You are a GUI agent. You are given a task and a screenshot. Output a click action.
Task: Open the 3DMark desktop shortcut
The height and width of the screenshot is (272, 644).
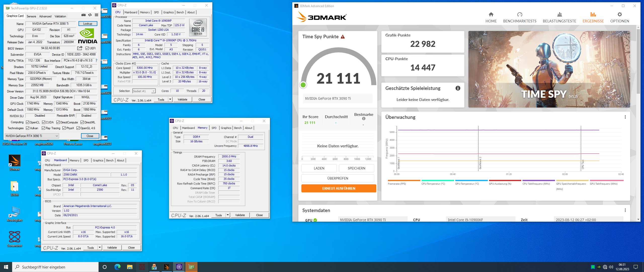coord(14,163)
